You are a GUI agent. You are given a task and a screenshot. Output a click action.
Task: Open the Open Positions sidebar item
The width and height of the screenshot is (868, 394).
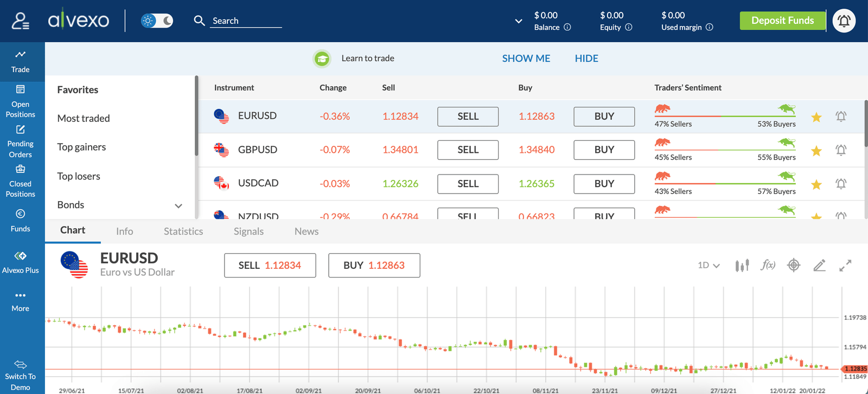(21, 101)
